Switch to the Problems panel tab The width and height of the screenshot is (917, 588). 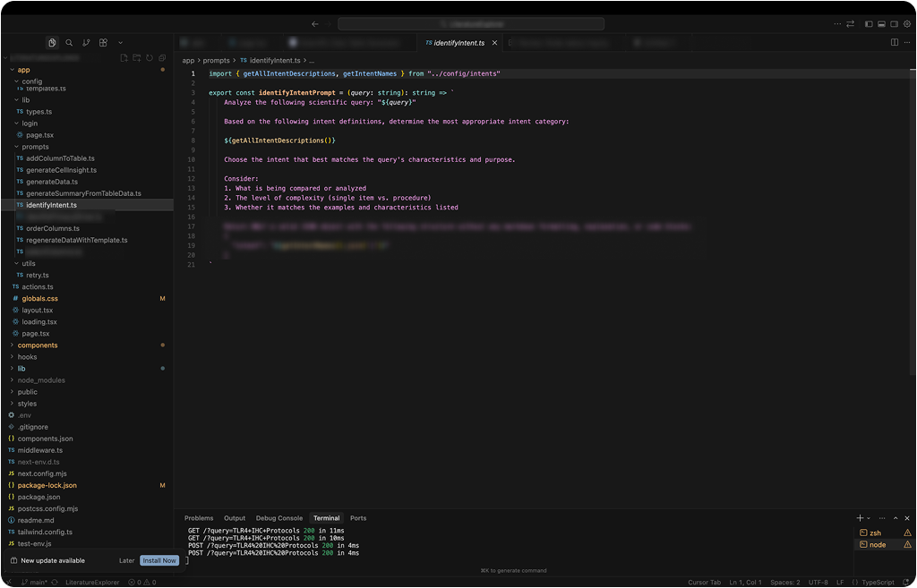click(199, 518)
